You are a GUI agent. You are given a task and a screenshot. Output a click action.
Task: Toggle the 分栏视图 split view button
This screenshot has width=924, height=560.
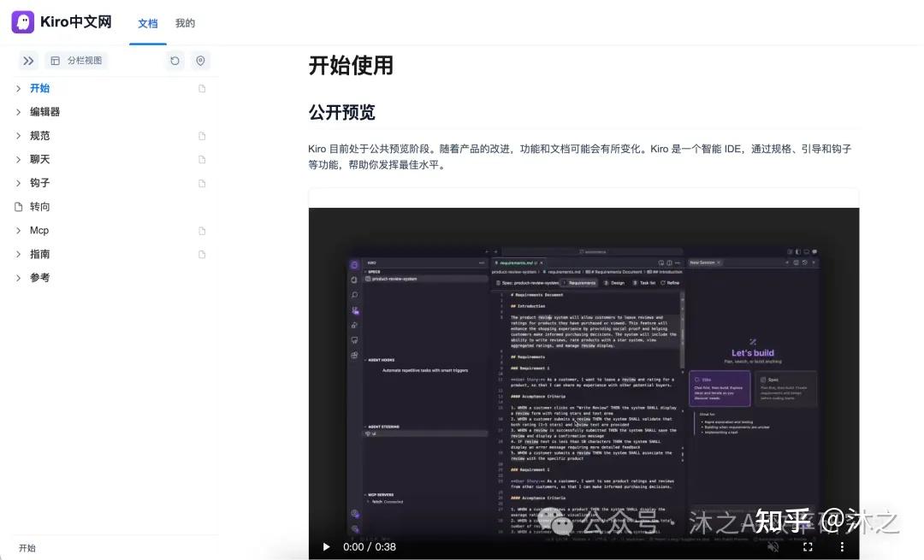coord(76,61)
